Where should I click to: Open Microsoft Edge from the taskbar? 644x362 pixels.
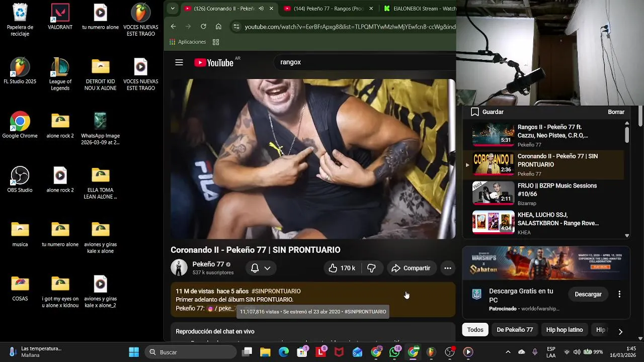click(x=284, y=352)
